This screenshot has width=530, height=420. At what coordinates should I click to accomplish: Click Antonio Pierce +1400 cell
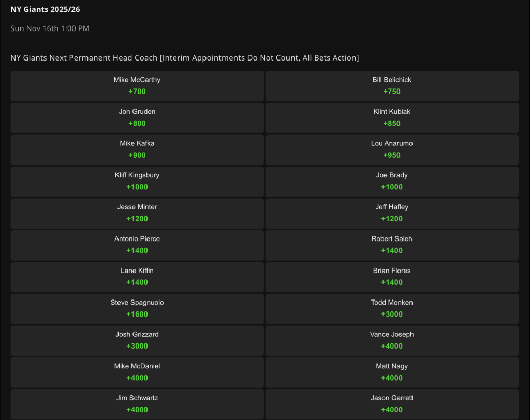(137, 245)
